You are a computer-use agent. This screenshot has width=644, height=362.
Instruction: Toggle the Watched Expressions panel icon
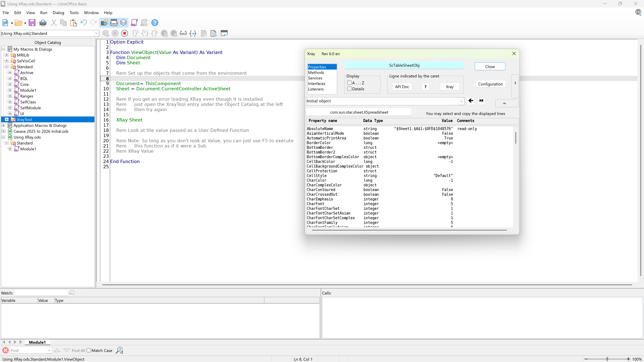point(114,23)
